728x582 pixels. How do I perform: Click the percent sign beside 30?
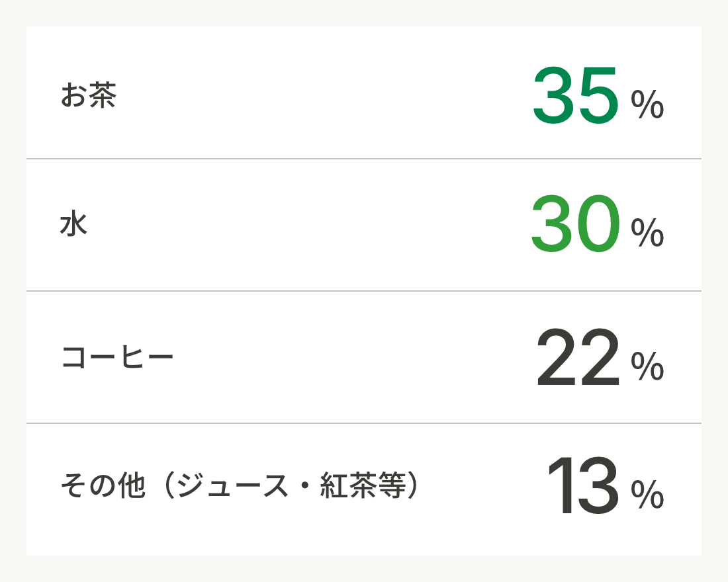(647, 233)
